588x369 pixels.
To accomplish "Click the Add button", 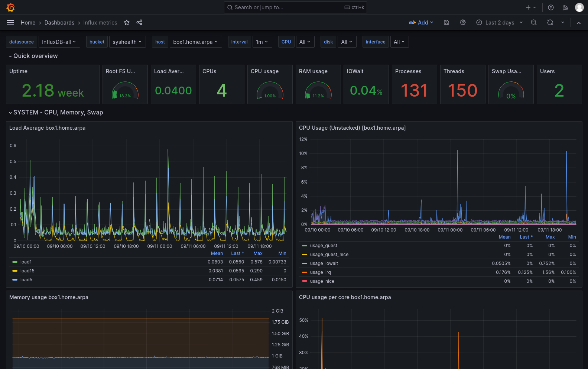I will tap(421, 23).
